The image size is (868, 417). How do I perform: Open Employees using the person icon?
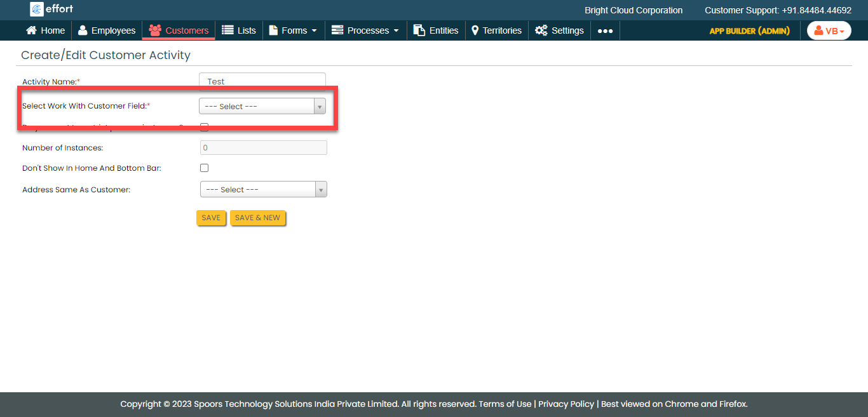tap(83, 30)
